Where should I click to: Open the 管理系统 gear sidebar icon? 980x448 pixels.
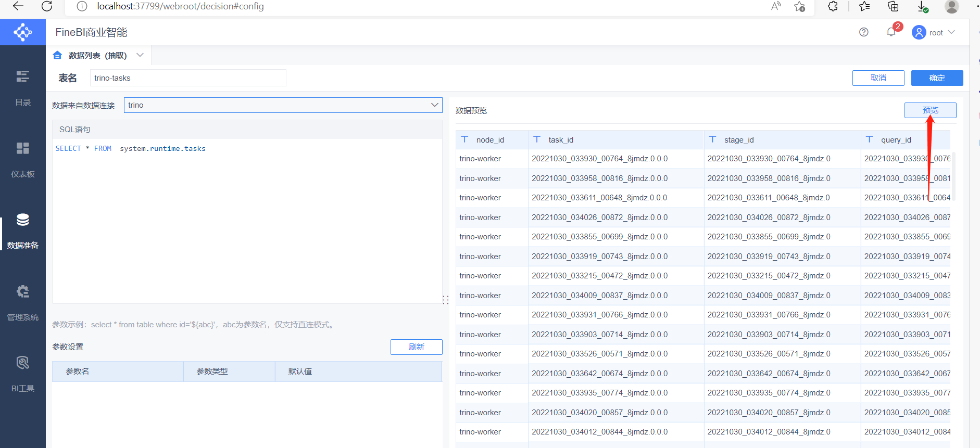(23, 291)
